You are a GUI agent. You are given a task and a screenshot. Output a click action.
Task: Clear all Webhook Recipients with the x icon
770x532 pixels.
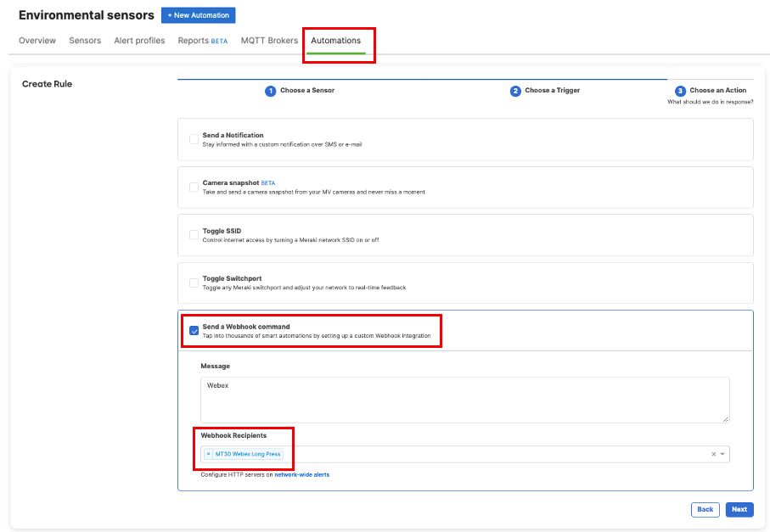[x=713, y=455]
